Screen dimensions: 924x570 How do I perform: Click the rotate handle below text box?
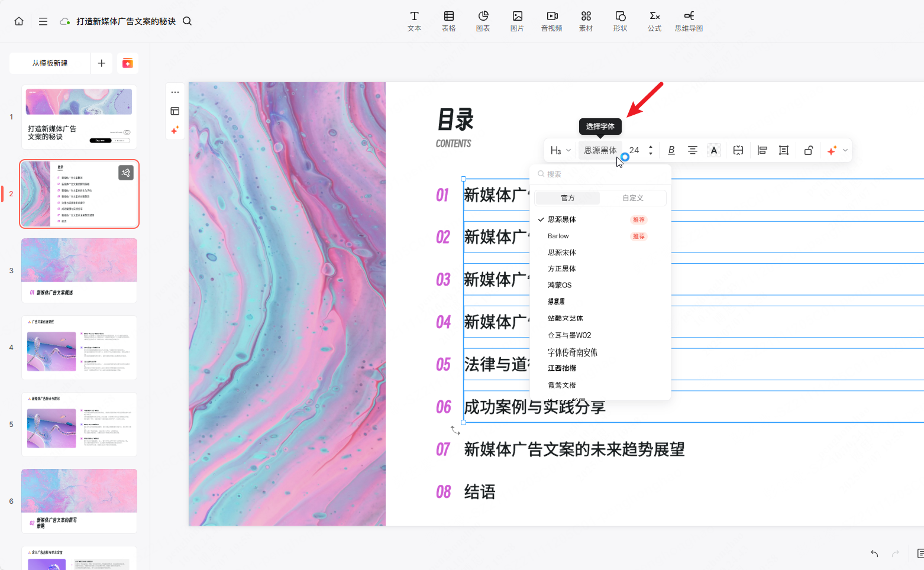click(x=455, y=430)
